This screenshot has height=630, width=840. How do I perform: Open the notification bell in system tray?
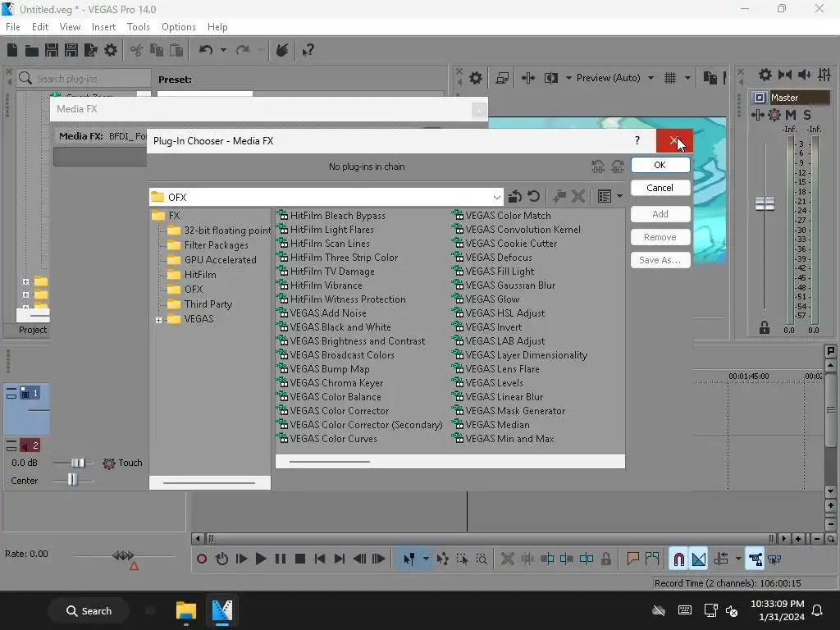[818, 610]
